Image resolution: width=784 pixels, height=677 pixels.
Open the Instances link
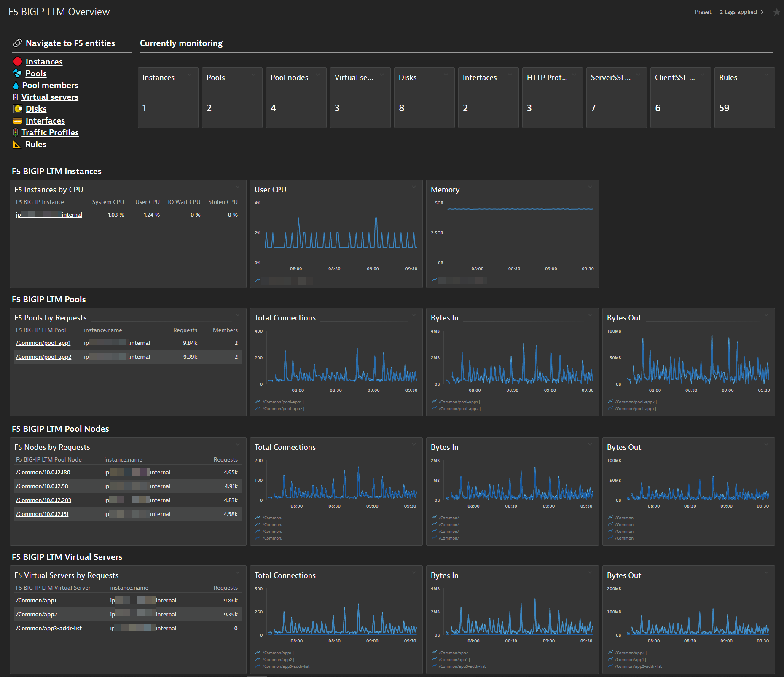tap(44, 62)
